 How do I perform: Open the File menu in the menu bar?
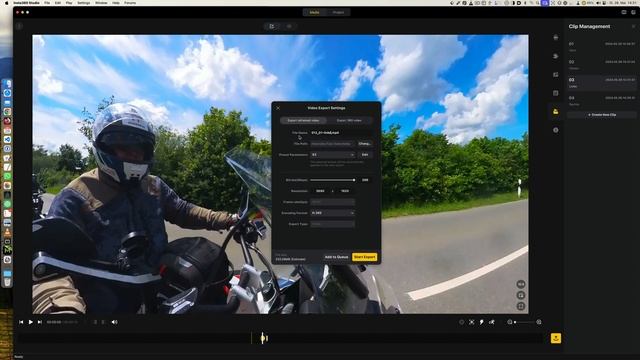click(47, 3)
